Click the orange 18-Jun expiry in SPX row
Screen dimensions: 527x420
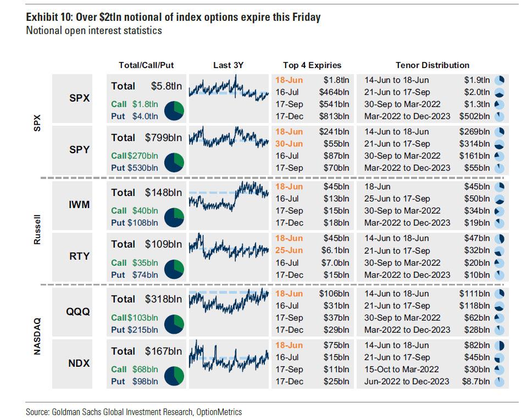click(288, 80)
